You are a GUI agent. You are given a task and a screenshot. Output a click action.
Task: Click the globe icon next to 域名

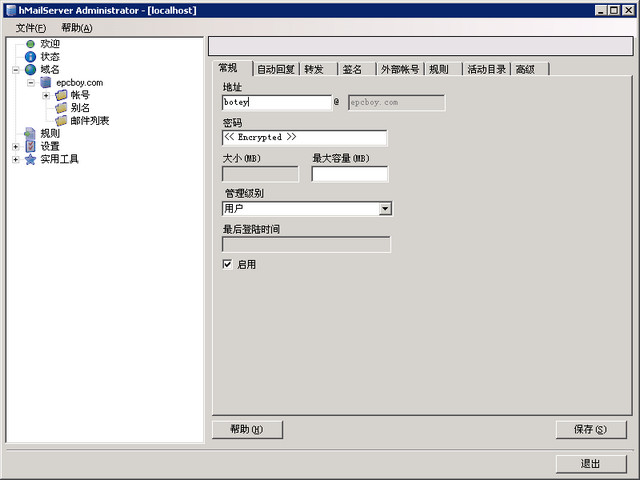[31, 70]
